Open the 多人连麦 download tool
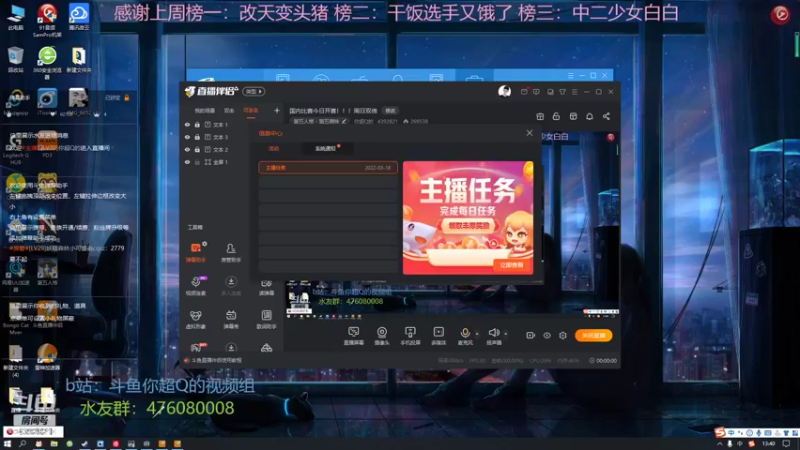This screenshot has height=450, width=800. (231, 286)
